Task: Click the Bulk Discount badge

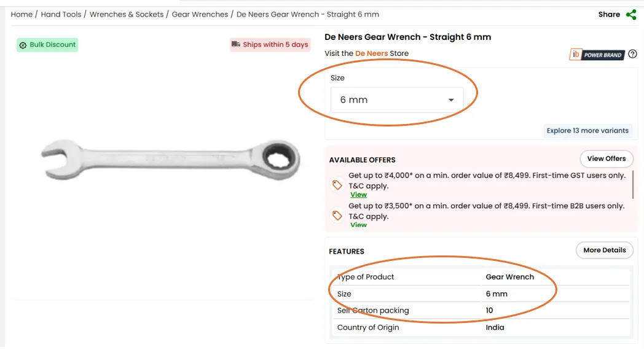Action: tap(47, 45)
